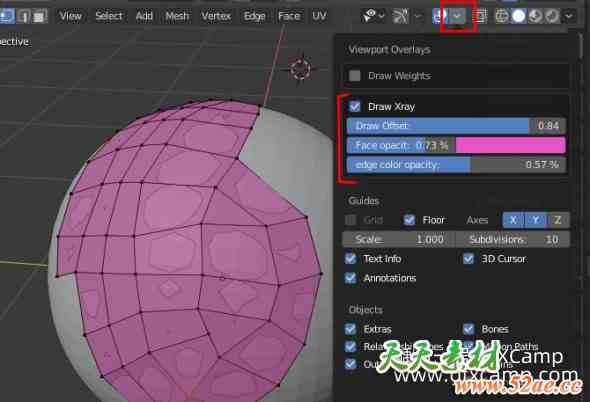This screenshot has height=402, width=590.
Task: Select wireframe viewport shading
Action: 502,16
